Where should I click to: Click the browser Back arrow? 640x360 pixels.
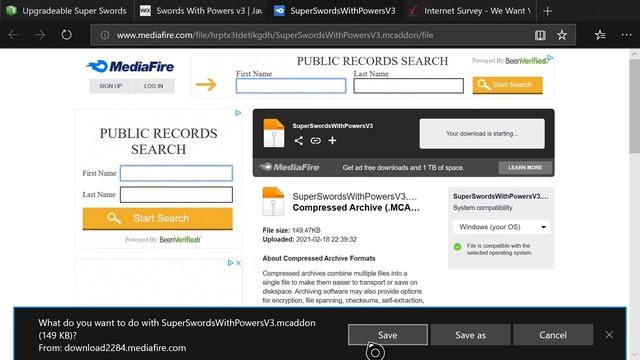13,35
